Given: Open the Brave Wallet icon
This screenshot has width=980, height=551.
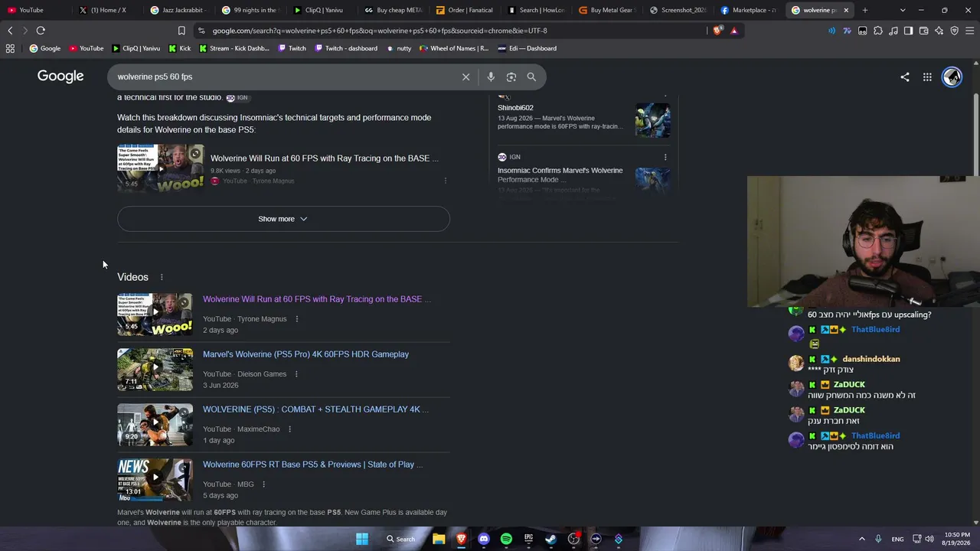Looking at the screenshot, I should (x=923, y=31).
